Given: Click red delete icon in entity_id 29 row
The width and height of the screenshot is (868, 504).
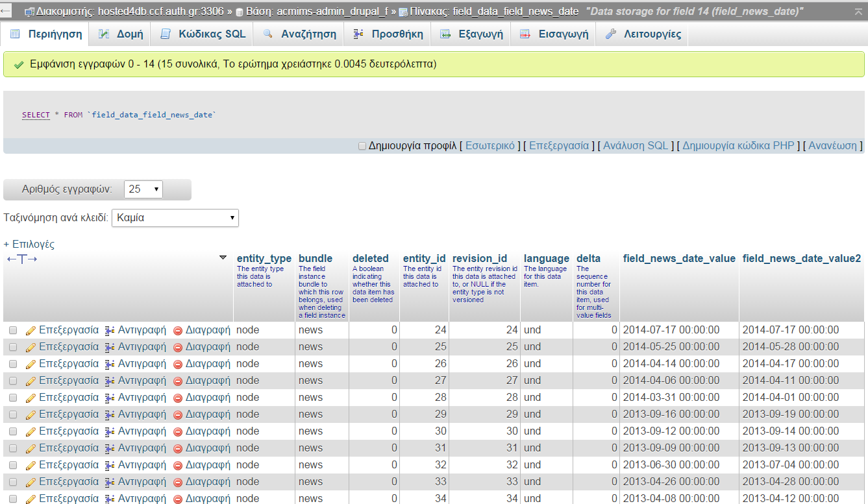Looking at the screenshot, I should tap(178, 414).
